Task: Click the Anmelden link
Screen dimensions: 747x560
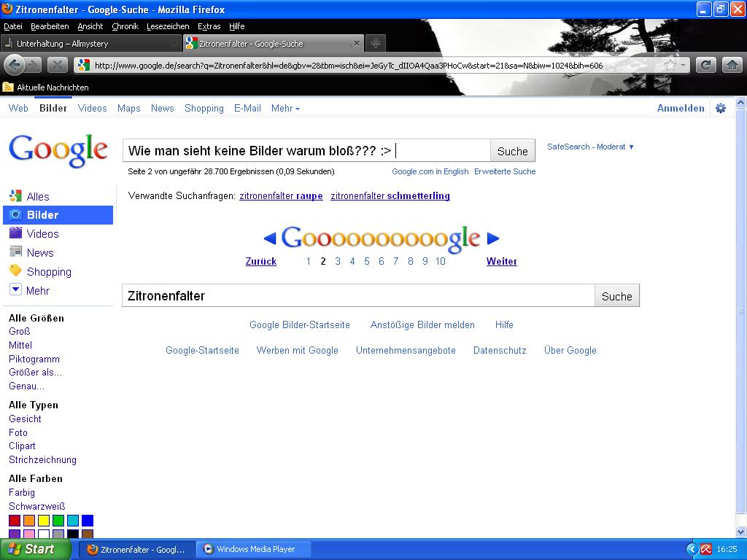Action: click(x=681, y=108)
